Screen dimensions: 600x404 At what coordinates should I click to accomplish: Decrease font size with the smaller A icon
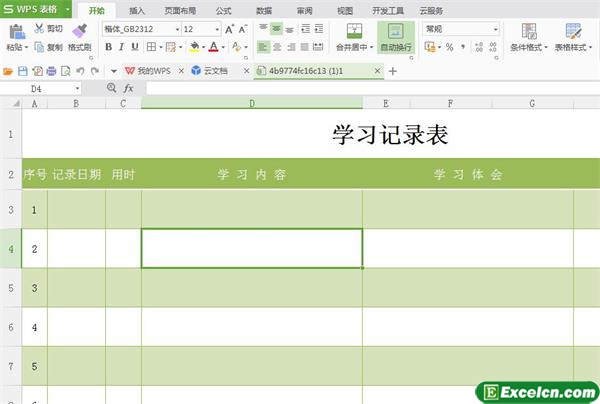pyautogui.click(x=243, y=29)
